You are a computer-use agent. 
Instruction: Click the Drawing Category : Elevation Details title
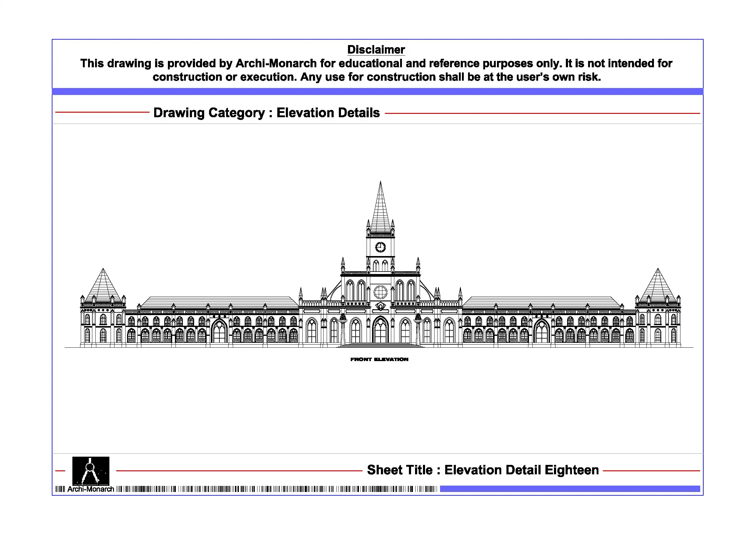[x=266, y=113]
